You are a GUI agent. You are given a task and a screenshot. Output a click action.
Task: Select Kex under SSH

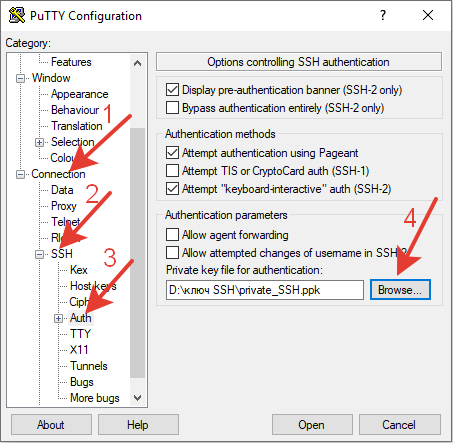click(79, 270)
